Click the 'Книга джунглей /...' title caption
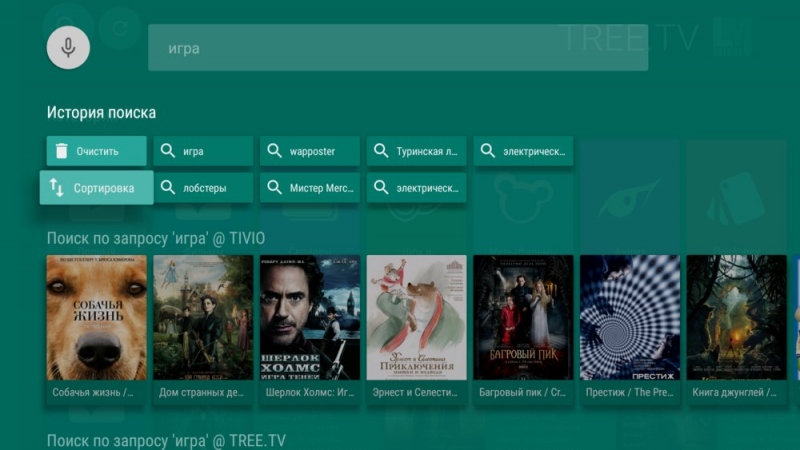Image resolution: width=800 pixels, height=450 pixels. coord(734,392)
